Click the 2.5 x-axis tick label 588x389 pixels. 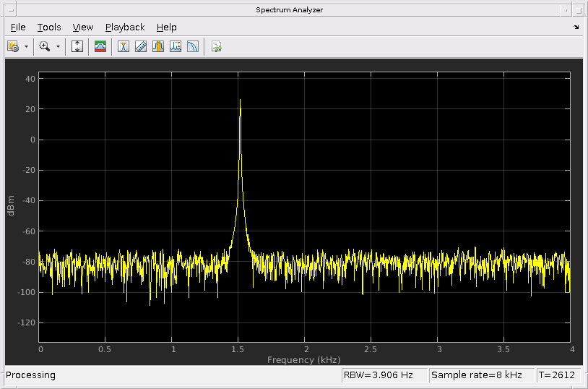click(x=371, y=349)
